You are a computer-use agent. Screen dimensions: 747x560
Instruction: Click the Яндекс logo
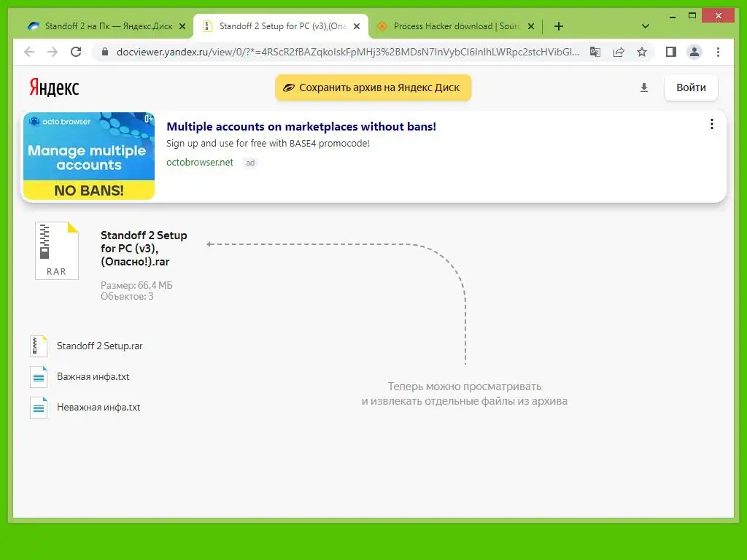54,87
